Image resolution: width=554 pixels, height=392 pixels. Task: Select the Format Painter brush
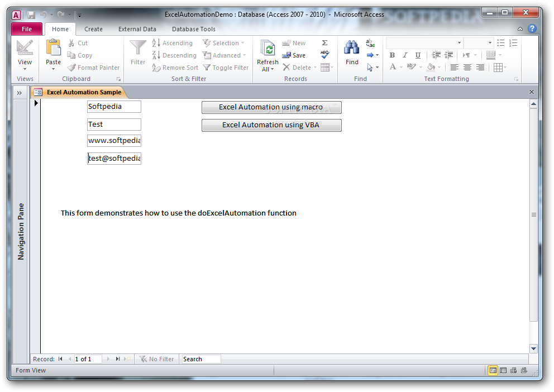[x=94, y=68]
